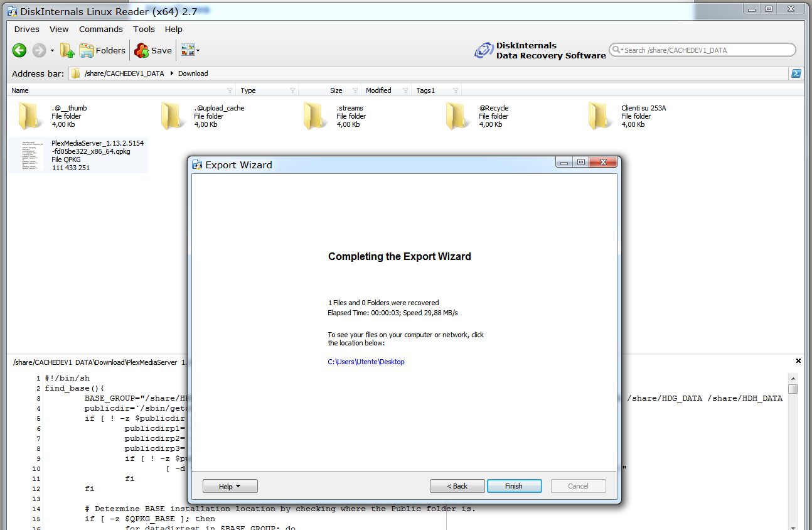Toggle the Folders pane
The height and width of the screenshot is (530, 812).
coord(102,50)
